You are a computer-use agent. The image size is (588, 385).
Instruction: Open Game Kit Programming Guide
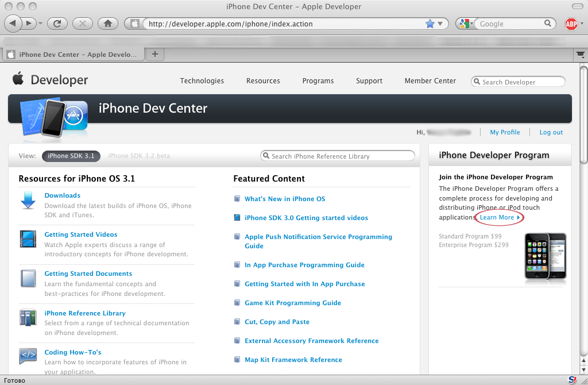[x=292, y=303]
